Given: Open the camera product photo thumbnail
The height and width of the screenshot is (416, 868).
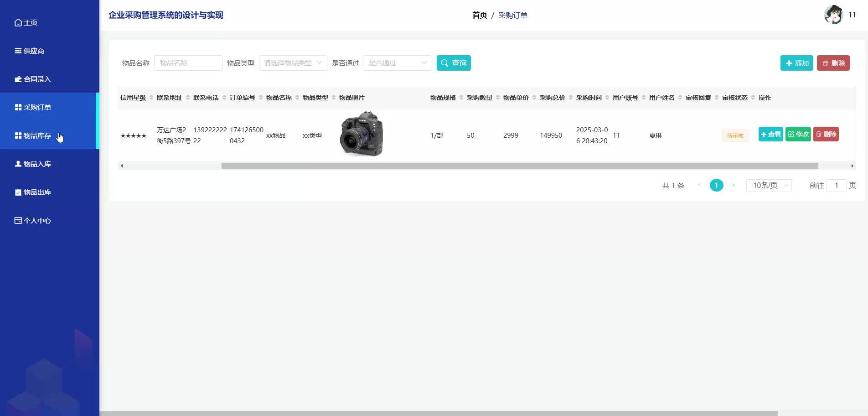Looking at the screenshot, I should pyautogui.click(x=362, y=134).
